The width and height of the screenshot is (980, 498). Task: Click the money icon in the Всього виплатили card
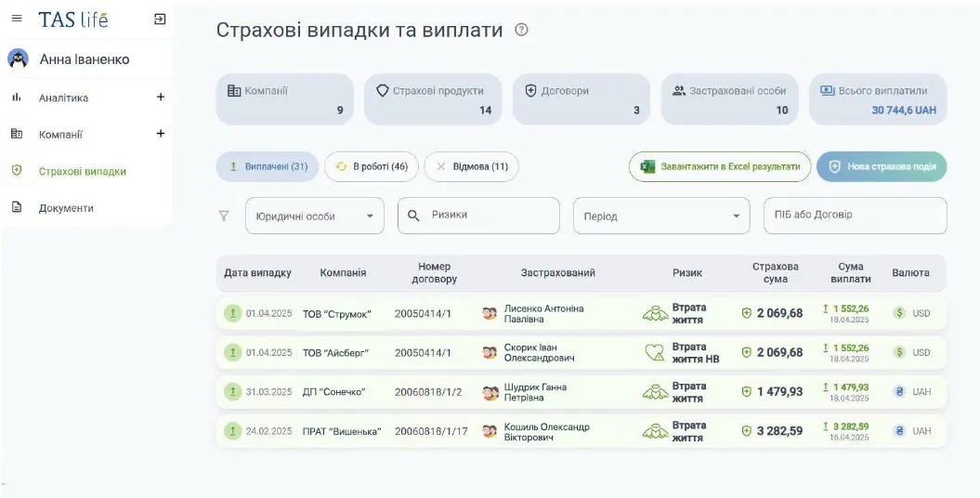coord(828,91)
